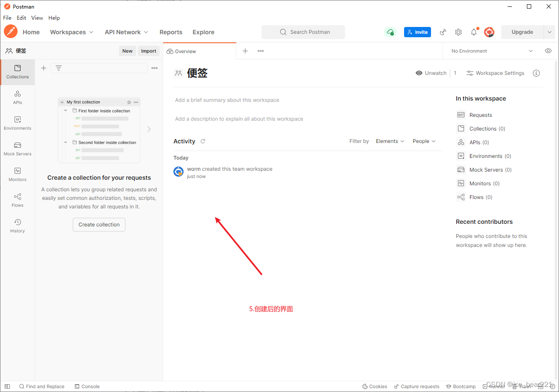559x392 pixels.
Task: Open the History sidebar tab
Action: click(x=18, y=226)
